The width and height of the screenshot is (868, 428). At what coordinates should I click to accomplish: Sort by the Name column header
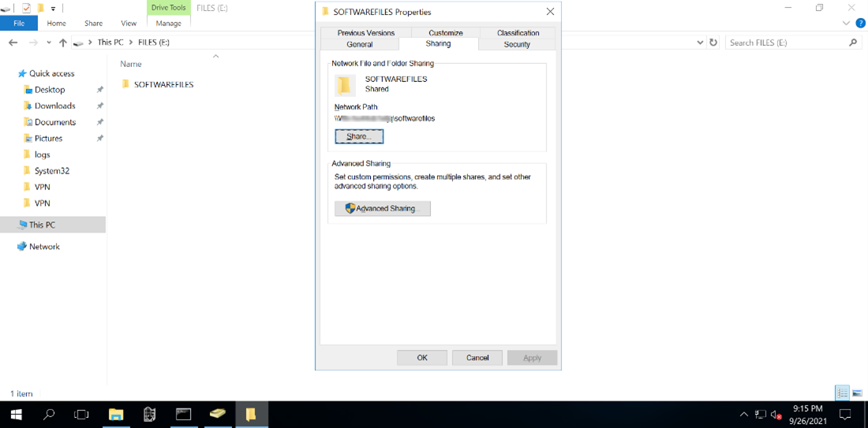(131, 64)
